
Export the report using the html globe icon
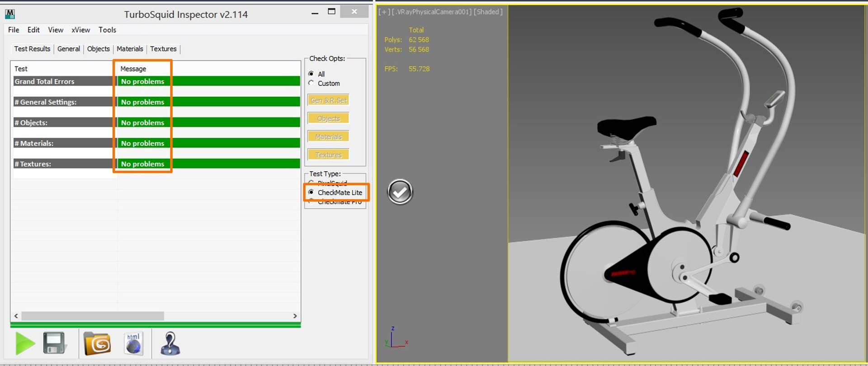click(x=134, y=343)
